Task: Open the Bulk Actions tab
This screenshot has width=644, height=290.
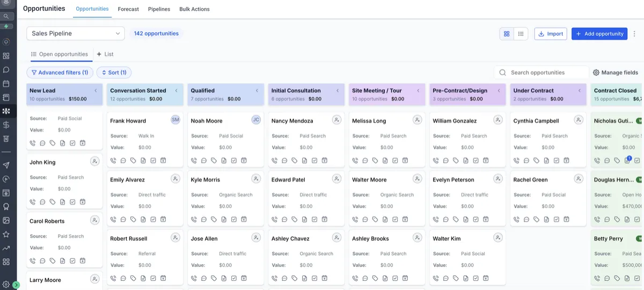Action: coord(194,9)
